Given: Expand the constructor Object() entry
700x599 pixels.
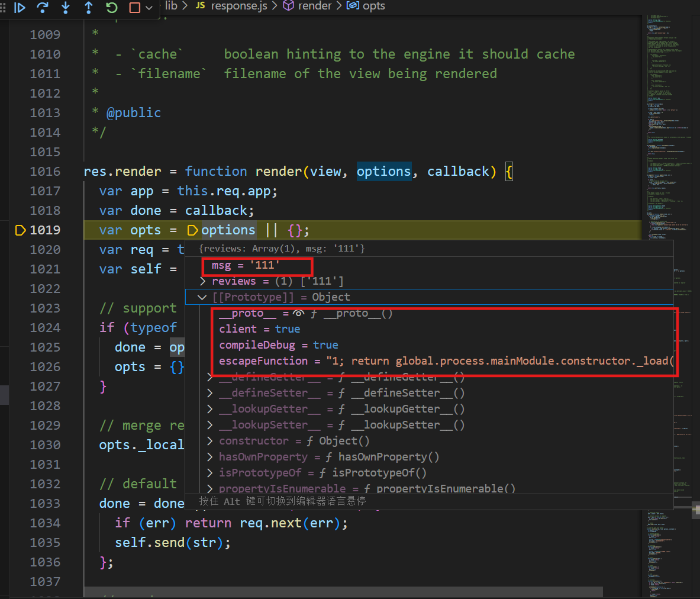Looking at the screenshot, I should tap(210, 441).
